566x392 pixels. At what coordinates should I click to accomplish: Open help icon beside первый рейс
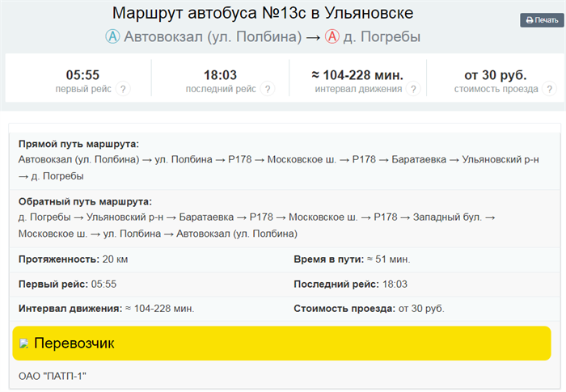[123, 89]
